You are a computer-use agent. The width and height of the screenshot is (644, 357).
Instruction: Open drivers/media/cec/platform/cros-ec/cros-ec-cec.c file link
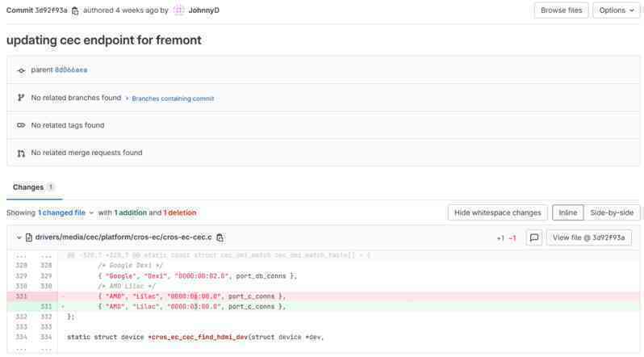(x=123, y=237)
